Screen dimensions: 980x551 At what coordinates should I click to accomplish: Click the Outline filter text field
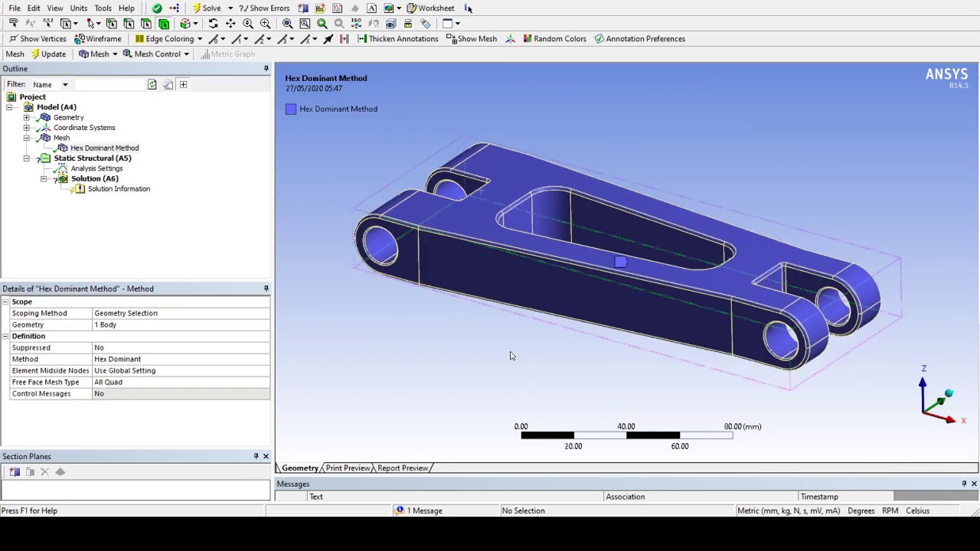109,85
